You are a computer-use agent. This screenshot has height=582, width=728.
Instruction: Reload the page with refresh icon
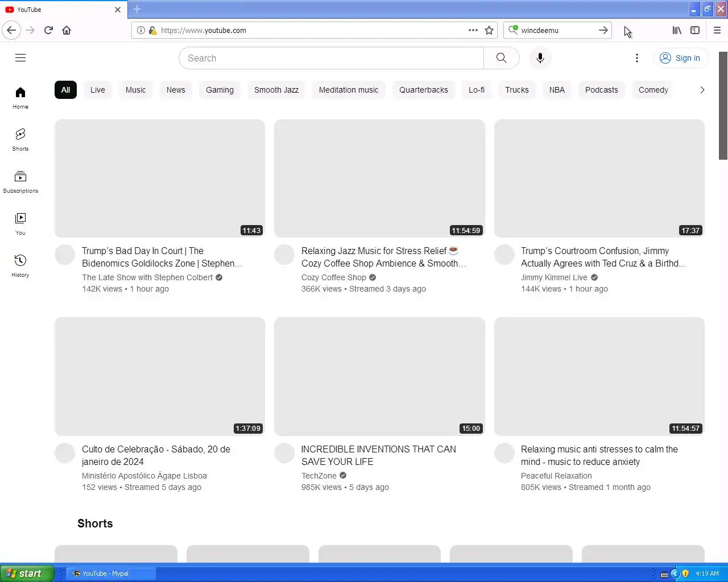click(48, 30)
